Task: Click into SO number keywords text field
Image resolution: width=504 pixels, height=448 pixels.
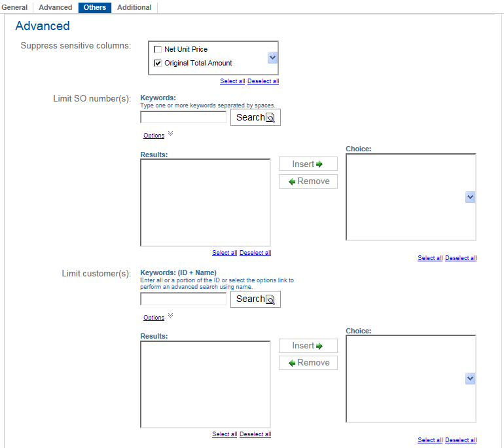Action: coord(183,117)
